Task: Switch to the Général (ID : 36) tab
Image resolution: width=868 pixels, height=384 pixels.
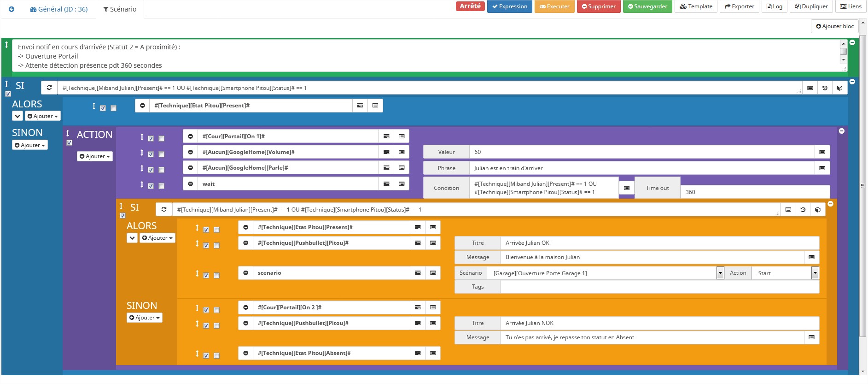Action: pos(58,9)
